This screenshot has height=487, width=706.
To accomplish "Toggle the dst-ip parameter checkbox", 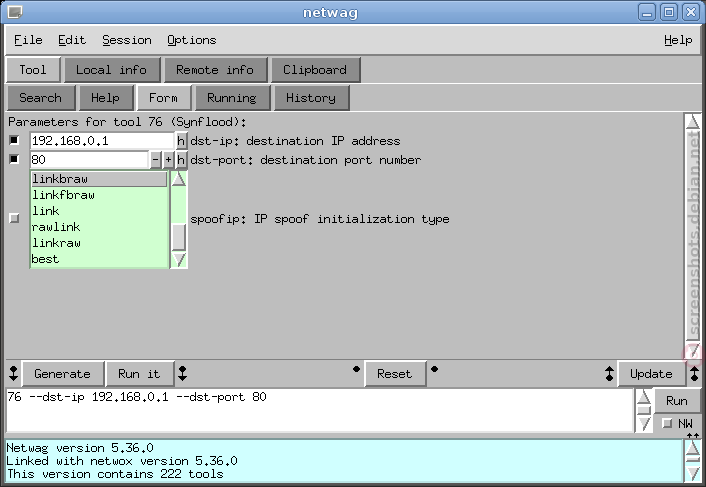I will click(14, 140).
